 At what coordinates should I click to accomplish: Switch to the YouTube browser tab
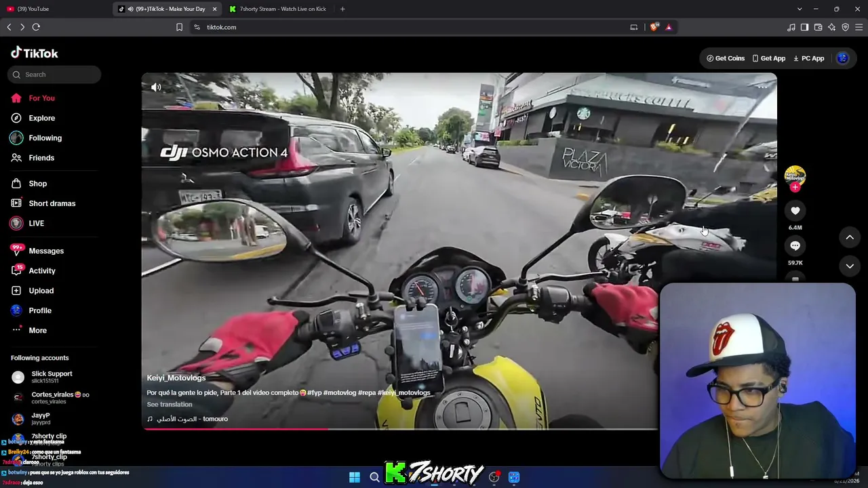pos(56,9)
